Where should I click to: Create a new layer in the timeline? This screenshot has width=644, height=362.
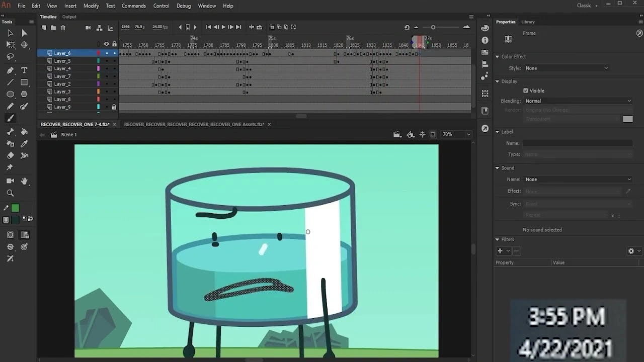pos(44,28)
